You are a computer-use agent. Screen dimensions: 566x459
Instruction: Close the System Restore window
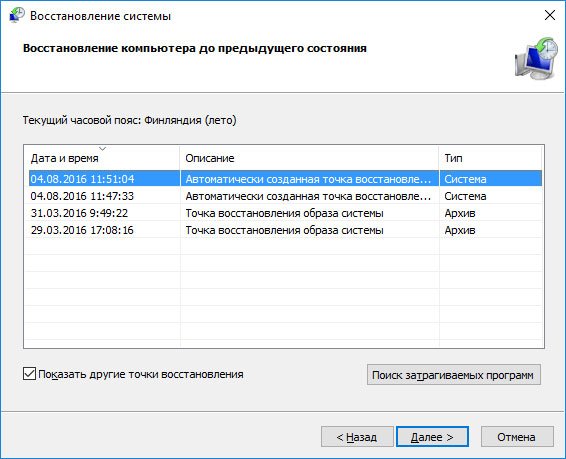click(549, 15)
